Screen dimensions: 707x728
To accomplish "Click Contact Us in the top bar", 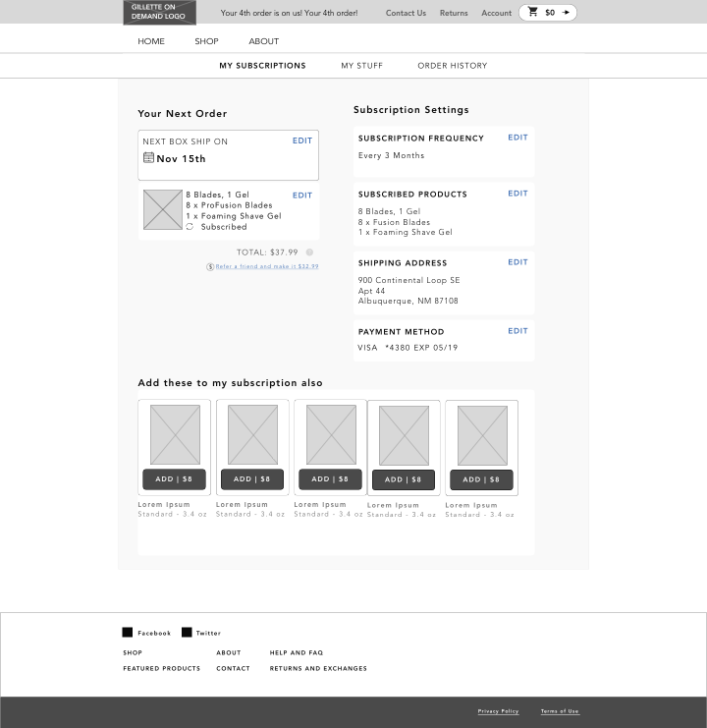I will 406,13.
